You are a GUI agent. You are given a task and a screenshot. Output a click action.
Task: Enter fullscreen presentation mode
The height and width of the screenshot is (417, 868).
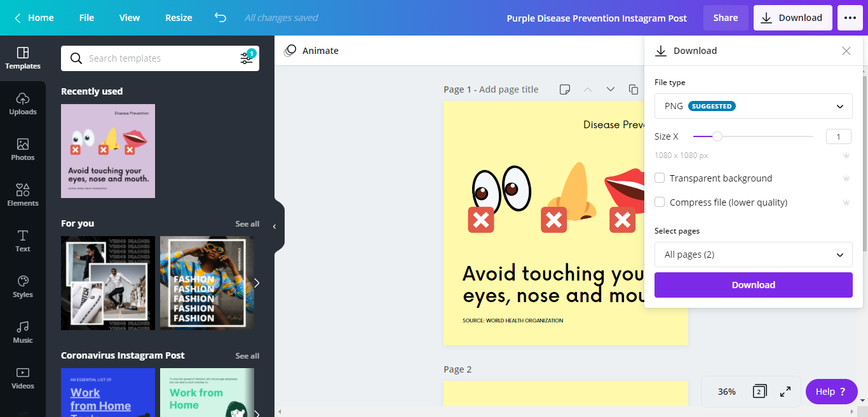[785, 392]
